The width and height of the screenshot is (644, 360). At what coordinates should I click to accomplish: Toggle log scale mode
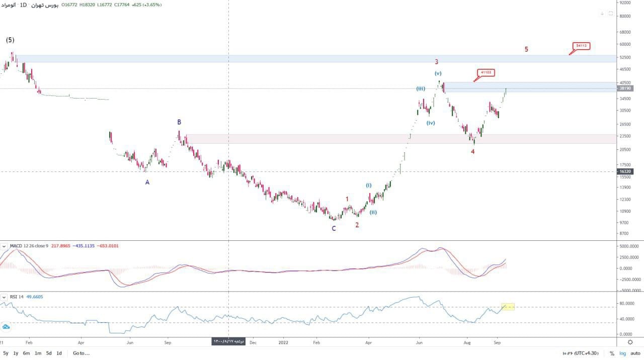[622, 353]
